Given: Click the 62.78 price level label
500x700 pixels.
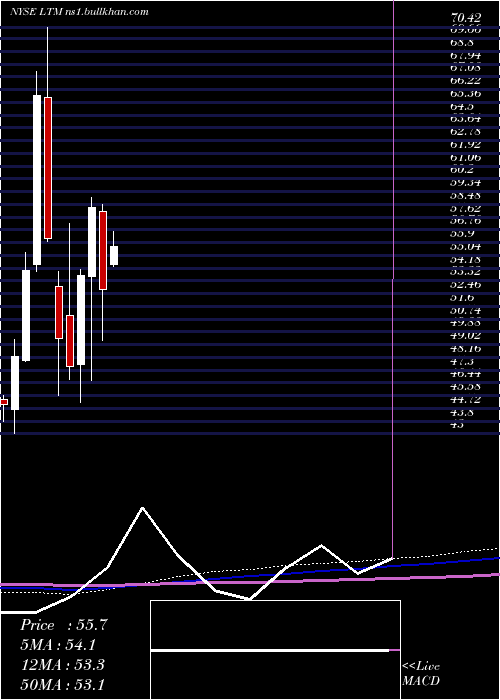Looking at the screenshot, I should [x=466, y=132].
